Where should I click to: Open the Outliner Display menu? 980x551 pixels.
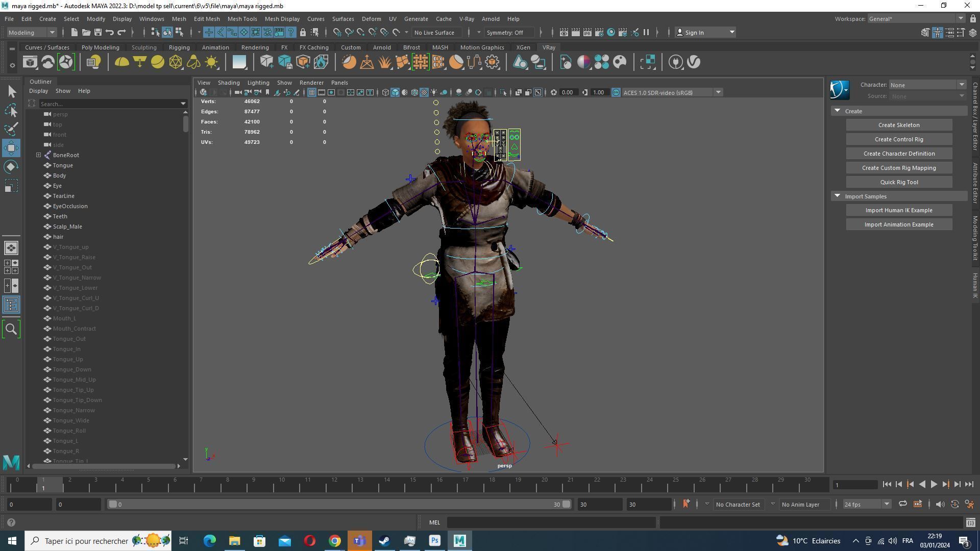point(38,91)
